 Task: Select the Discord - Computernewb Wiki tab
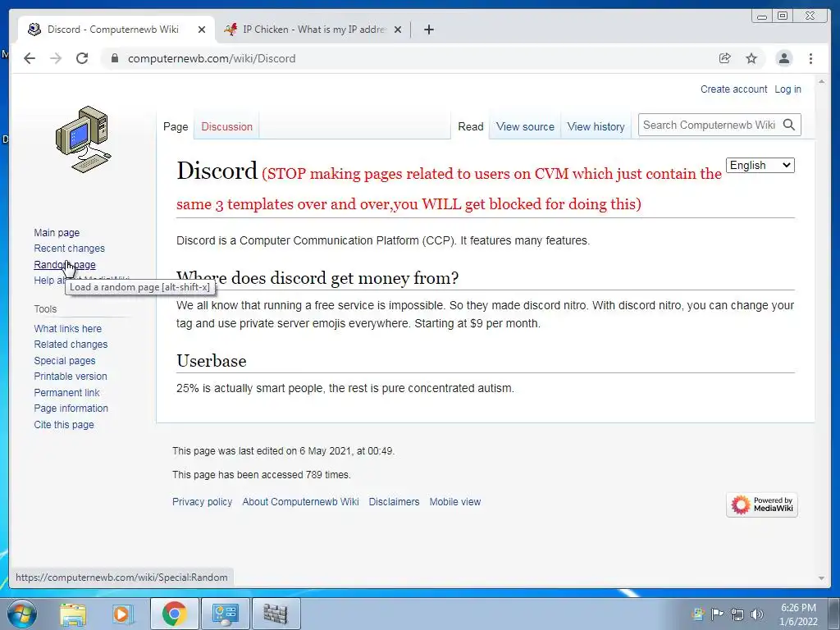[x=113, y=30]
